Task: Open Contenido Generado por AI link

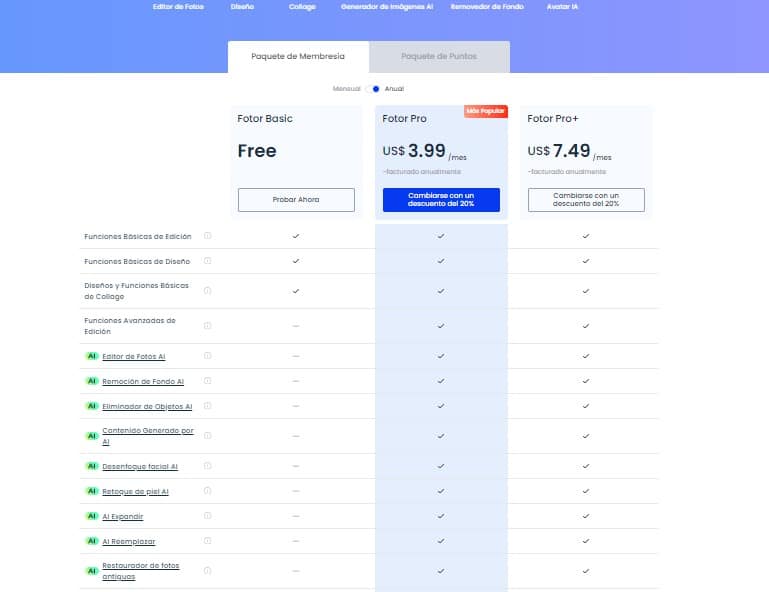Action: pos(148,436)
